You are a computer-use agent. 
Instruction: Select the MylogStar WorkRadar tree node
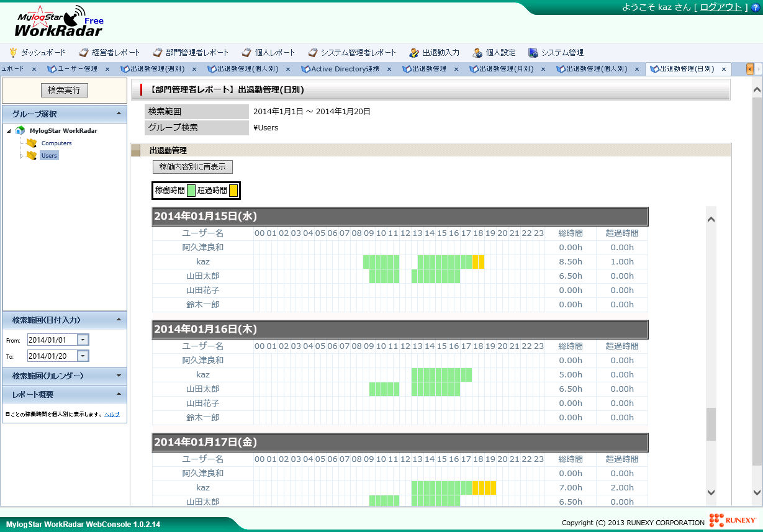tap(63, 131)
